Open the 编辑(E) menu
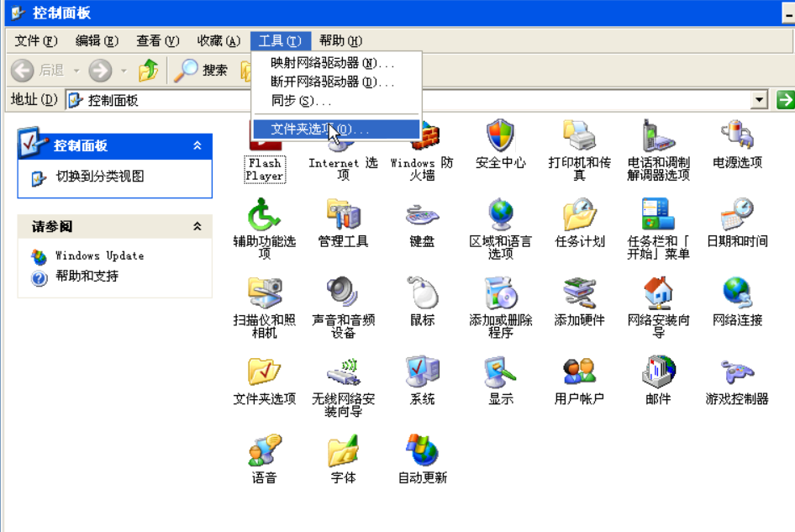Image resolution: width=795 pixels, height=532 pixels. (97, 40)
